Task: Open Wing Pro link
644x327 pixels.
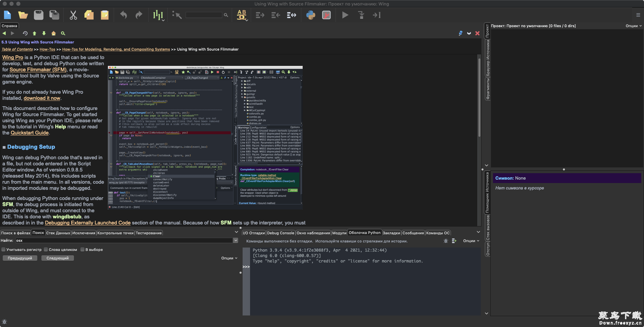Action: coord(13,57)
